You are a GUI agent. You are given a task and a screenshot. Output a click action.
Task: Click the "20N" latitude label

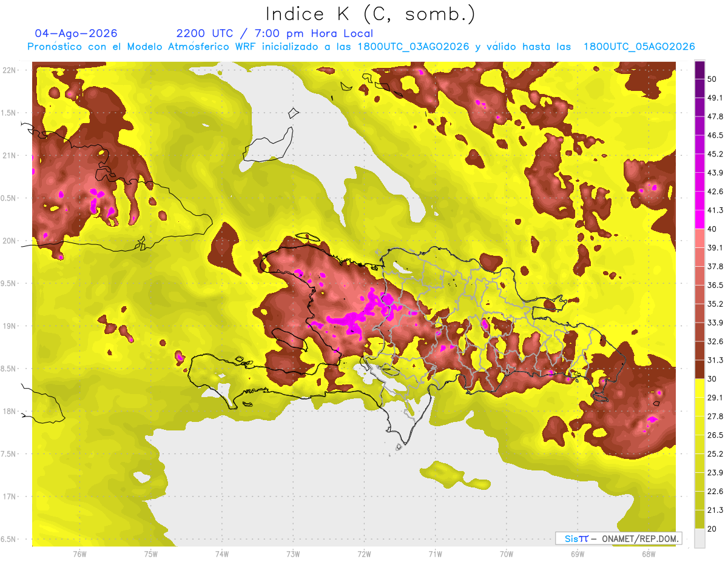pyautogui.click(x=8, y=241)
